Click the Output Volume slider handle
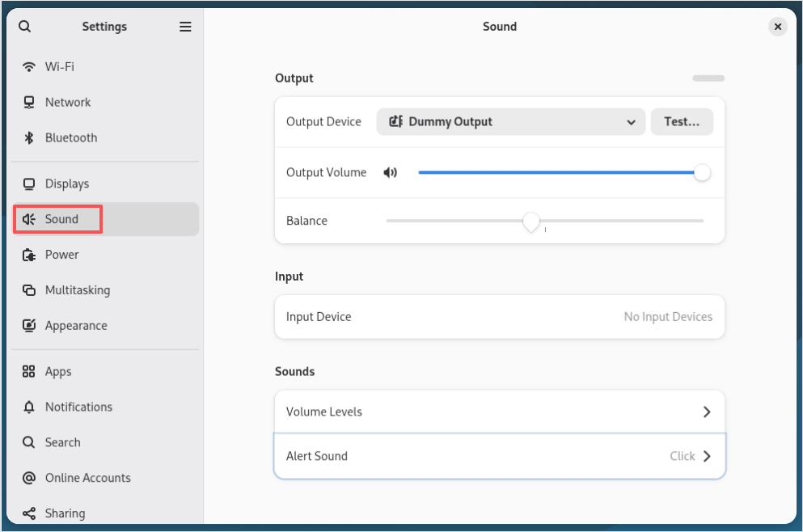This screenshot has width=803, height=532. [x=702, y=172]
